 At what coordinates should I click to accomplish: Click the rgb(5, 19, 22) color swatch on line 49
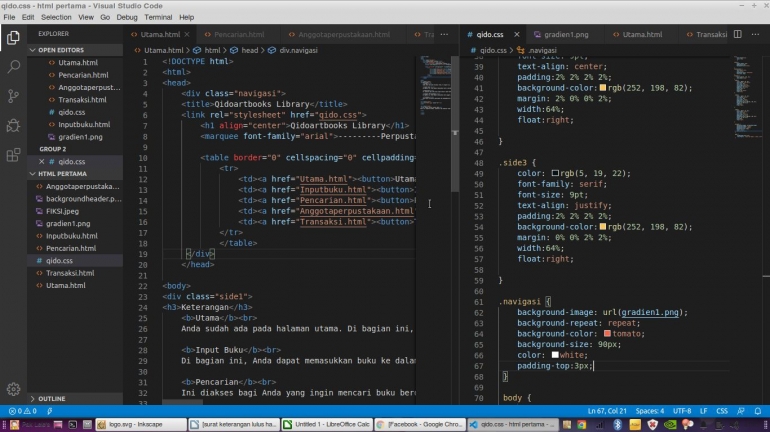[555, 173]
